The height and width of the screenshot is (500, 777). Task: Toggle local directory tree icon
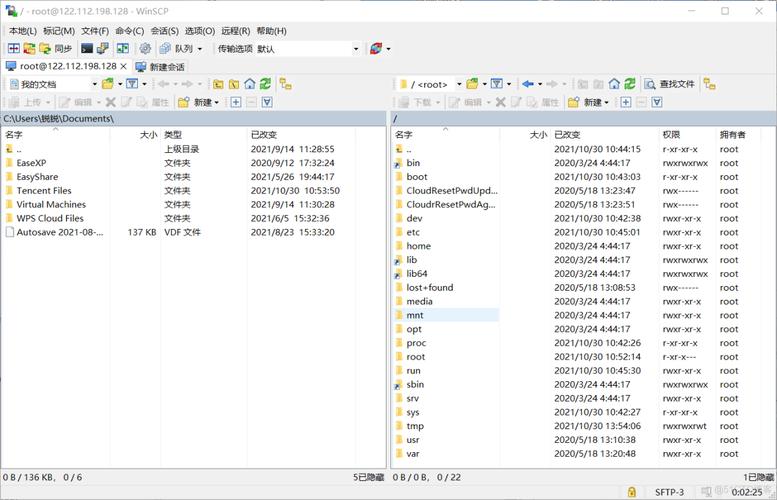pos(285,84)
